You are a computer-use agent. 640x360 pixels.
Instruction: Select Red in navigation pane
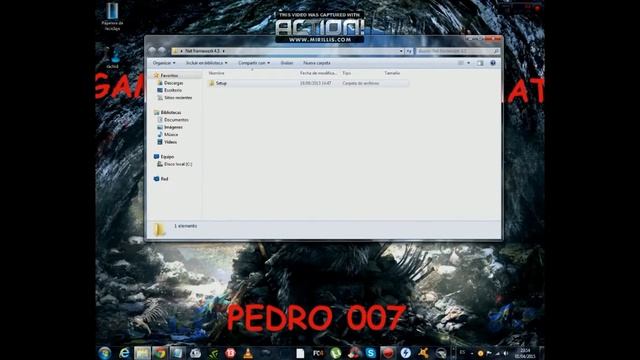click(x=164, y=179)
